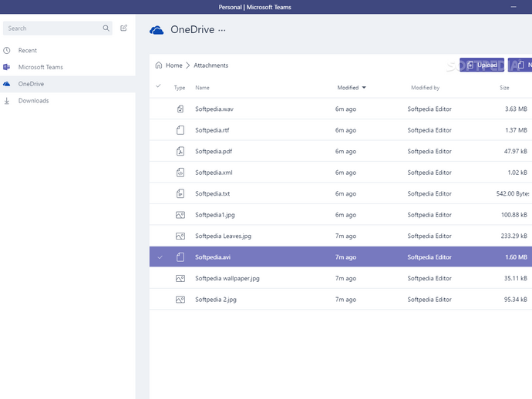Click the breadcrumb chevron separator
The height and width of the screenshot is (399, 532).
187,65
